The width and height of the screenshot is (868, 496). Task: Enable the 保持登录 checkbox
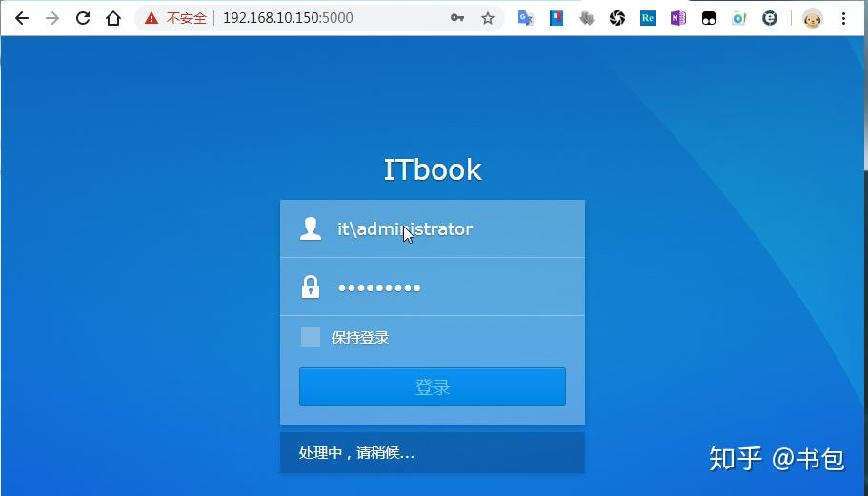pyautogui.click(x=310, y=337)
